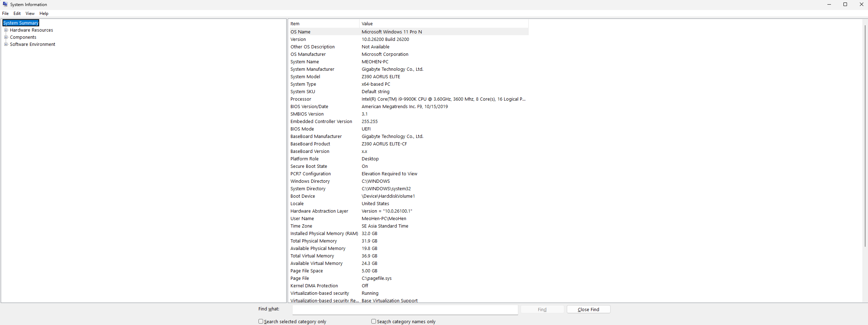The image size is (868, 325).
Task: Click the 'Elevation Required to View' value
Action: click(x=389, y=174)
